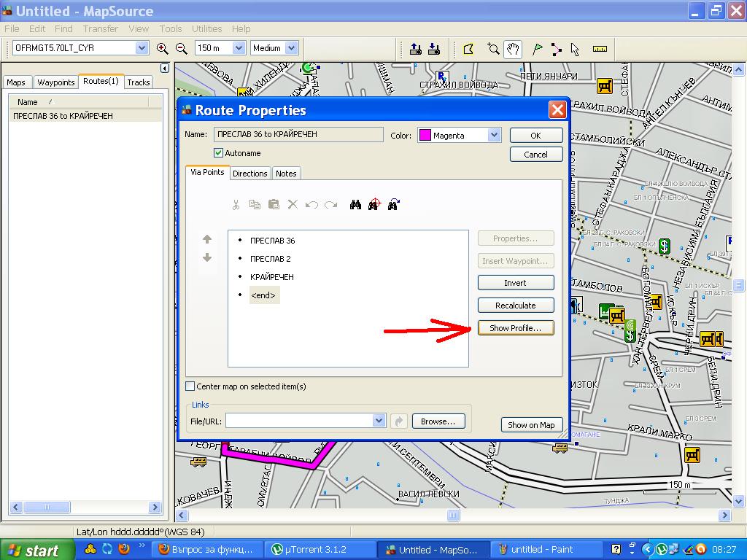747x560 pixels.
Task: Toggle the Autoname checkbox
Action: 218,153
